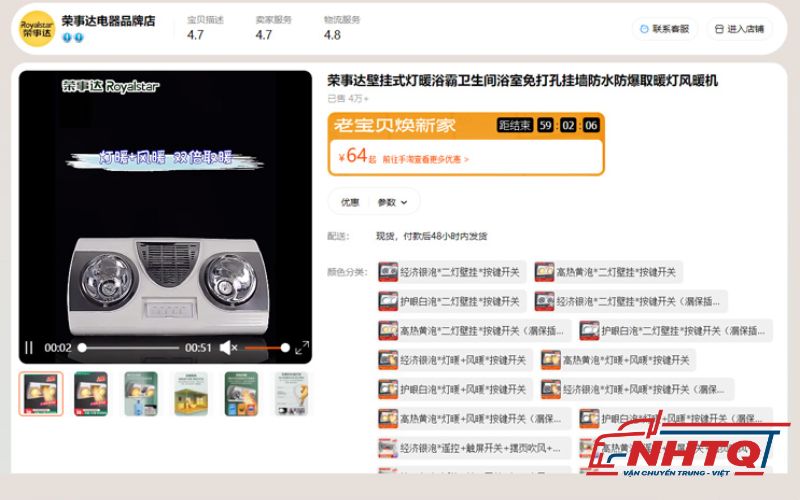Select 护眼白泡*二灯壁挂*按键开关 without leakage plug
The image size is (800, 500).
tap(452, 302)
